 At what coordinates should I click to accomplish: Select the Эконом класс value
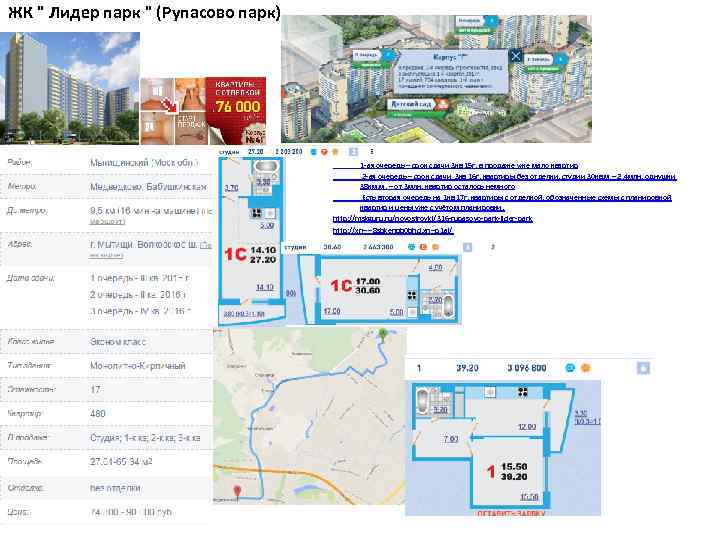point(118,342)
